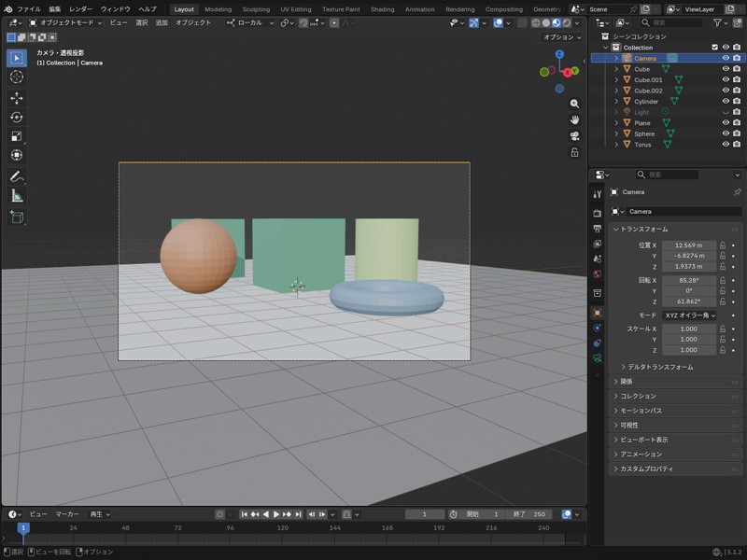The width and height of the screenshot is (747, 560).
Task: Jump to the last frame
Action: (x=298, y=514)
